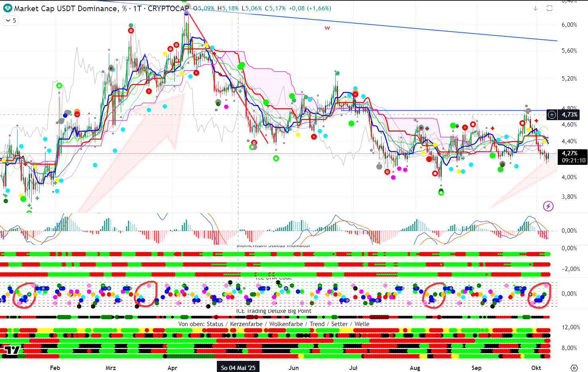The height and width of the screenshot is (372, 588).
Task: Click the current price label 4,27%
Action: pyautogui.click(x=570, y=153)
